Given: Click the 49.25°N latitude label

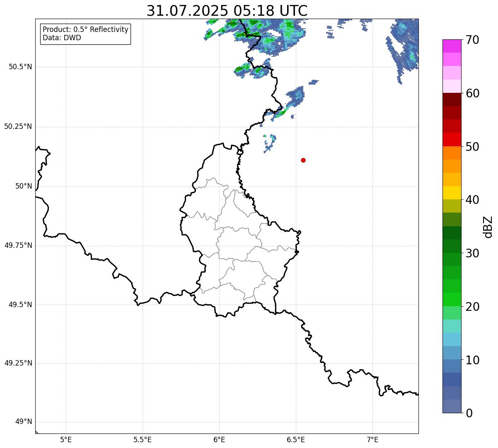Looking at the screenshot, I should (x=18, y=363).
